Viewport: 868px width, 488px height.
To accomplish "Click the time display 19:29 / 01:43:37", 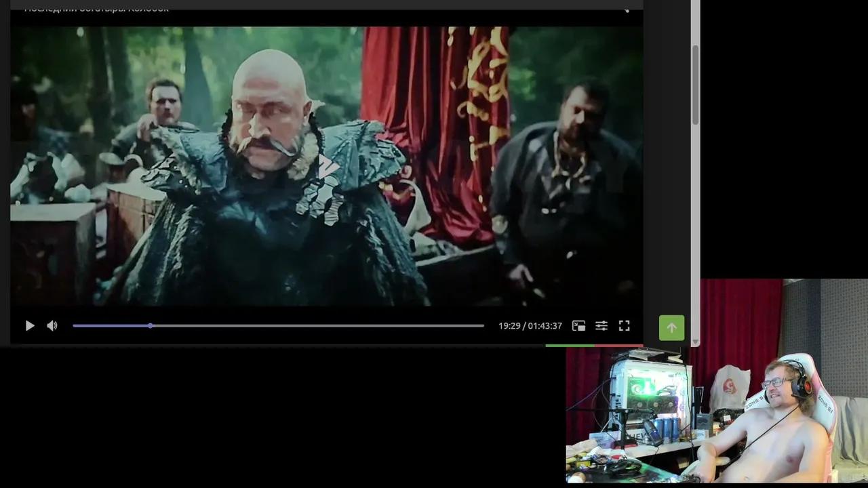I will click(x=530, y=326).
